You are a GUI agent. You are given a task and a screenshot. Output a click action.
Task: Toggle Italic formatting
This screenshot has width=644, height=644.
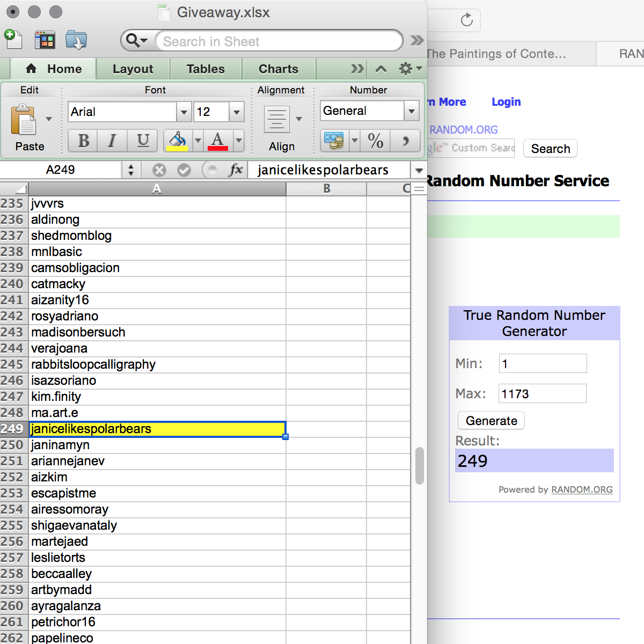coord(112,141)
